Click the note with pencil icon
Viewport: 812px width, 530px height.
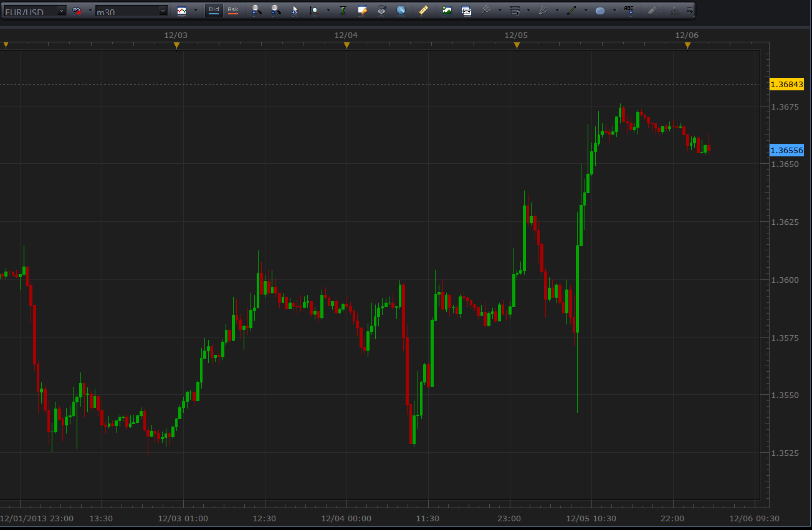362,10
